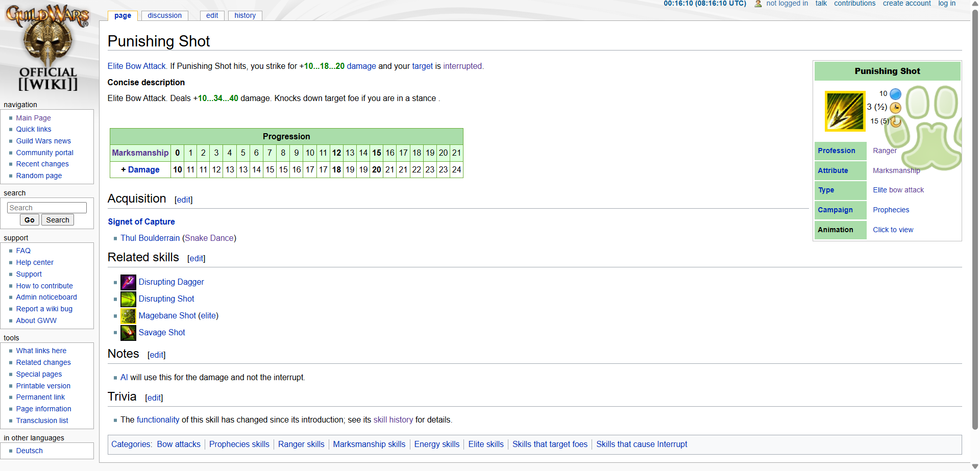Screen dimensions: 980x471
Task: Edit the Trivia section
Action: [154, 398]
